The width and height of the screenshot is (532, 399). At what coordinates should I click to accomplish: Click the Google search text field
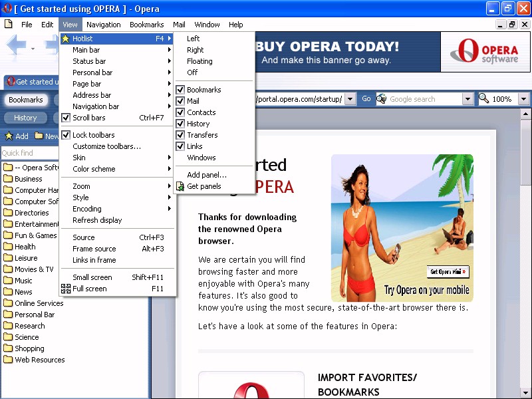(425, 99)
